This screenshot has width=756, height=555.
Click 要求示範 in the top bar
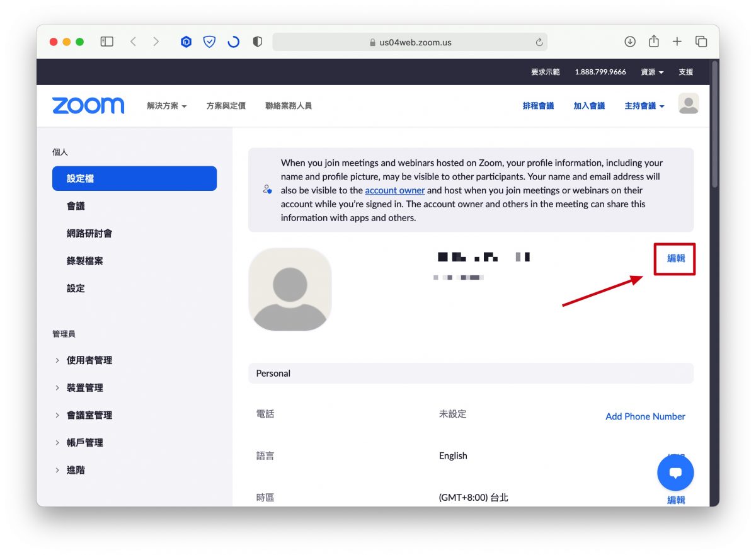545,72
